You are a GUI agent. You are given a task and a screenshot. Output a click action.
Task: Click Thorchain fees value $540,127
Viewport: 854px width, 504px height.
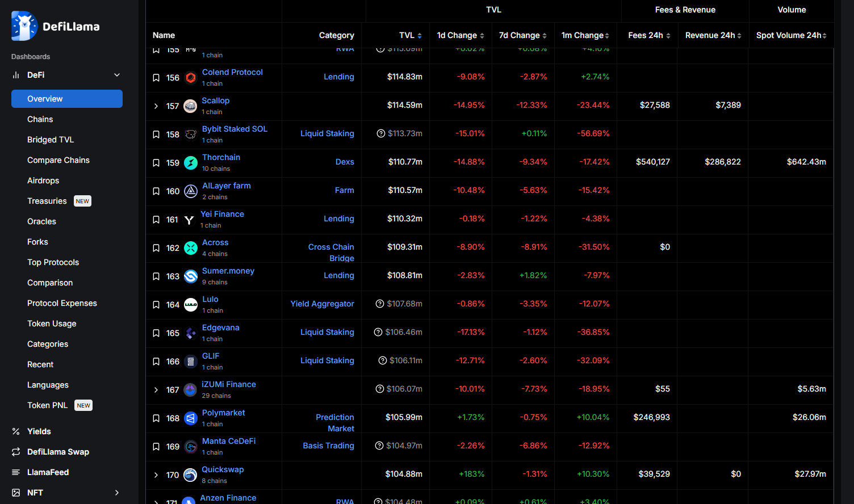point(653,162)
